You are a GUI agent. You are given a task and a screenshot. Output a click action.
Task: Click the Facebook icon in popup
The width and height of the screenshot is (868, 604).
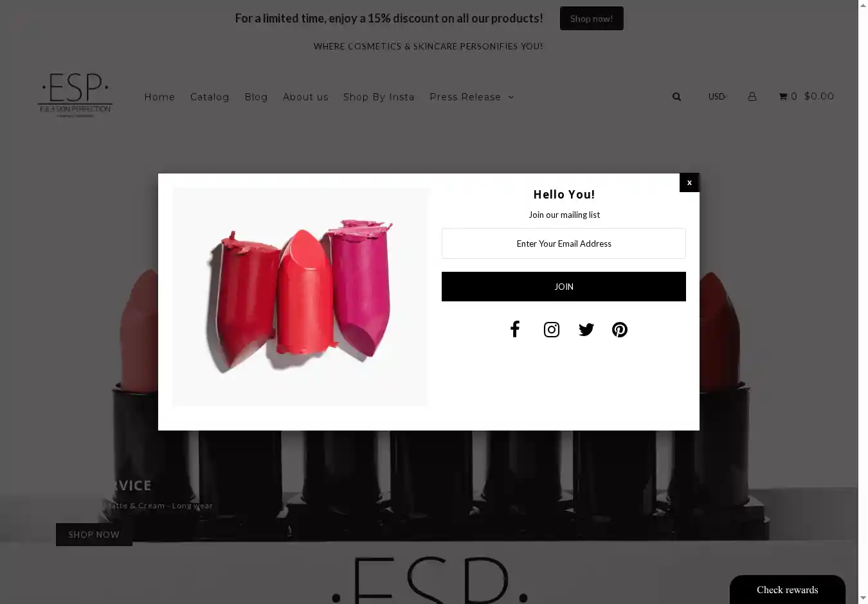[514, 329]
